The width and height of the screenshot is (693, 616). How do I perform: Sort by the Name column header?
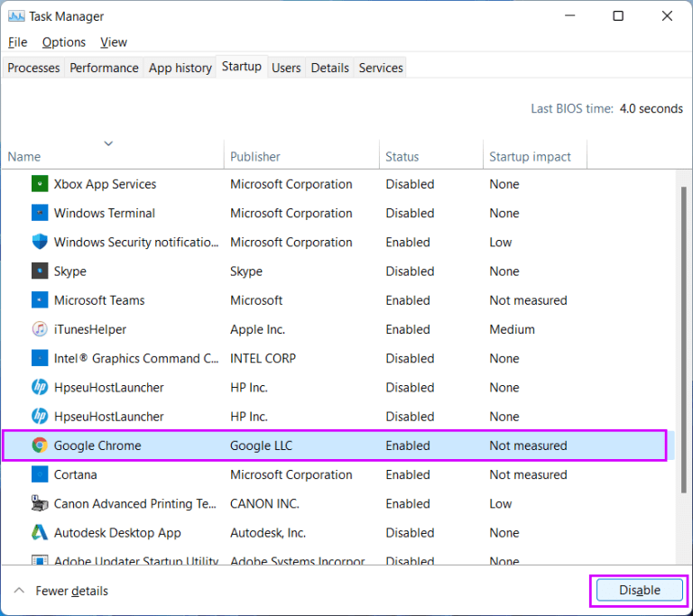[x=113, y=156]
